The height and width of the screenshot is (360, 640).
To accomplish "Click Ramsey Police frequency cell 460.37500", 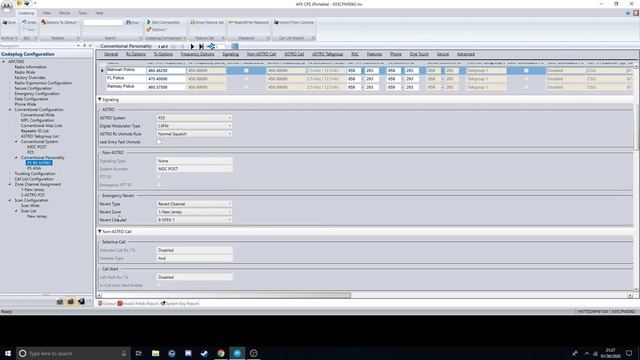I will point(166,87).
